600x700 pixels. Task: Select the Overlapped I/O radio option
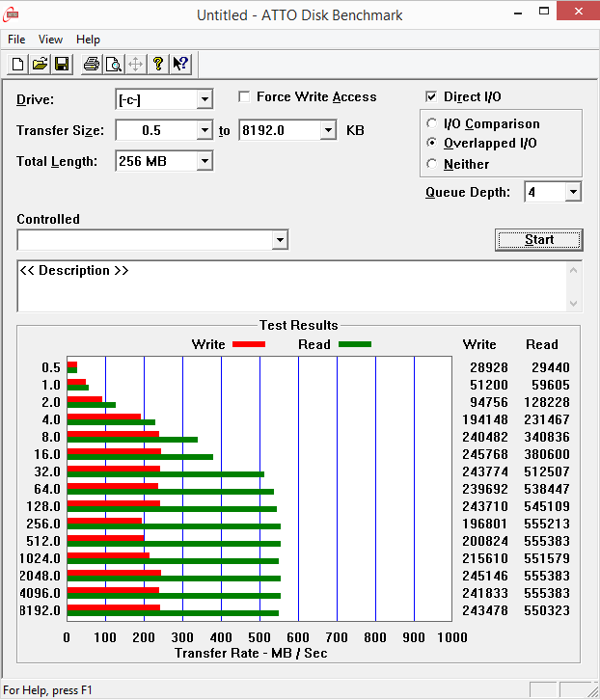pos(431,143)
